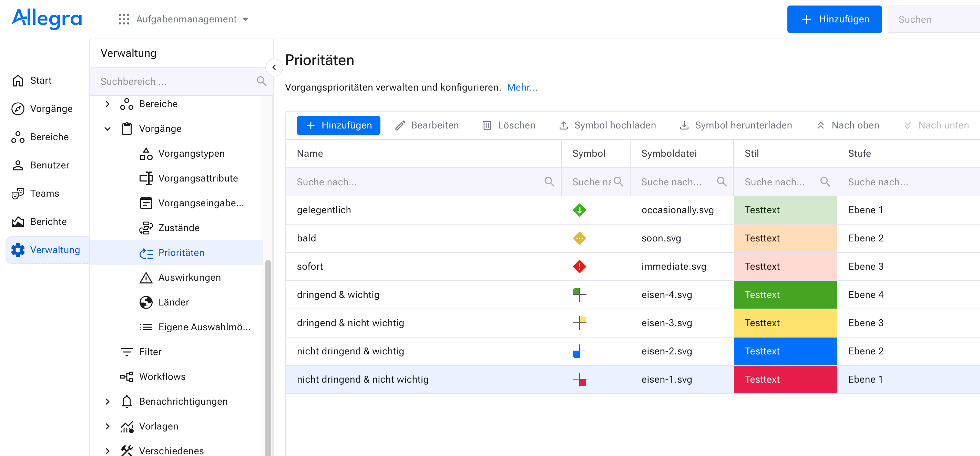Image resolution: width=980 pixels, height=456 pixels.
Task: Focus the Stufe column filter field
Action: pyautogui.click(x=908, y=182)
